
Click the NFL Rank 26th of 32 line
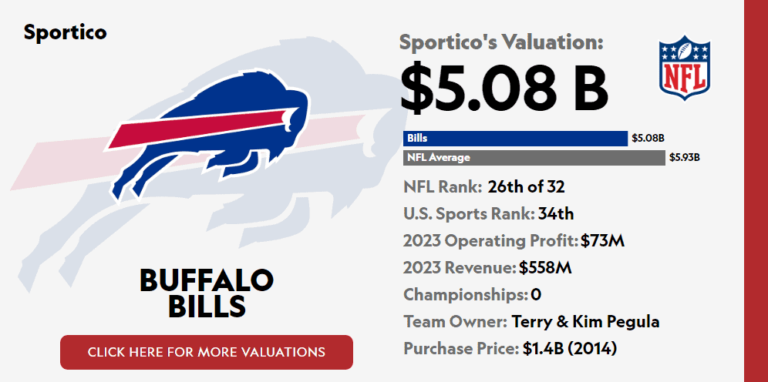tap(484, 187)
